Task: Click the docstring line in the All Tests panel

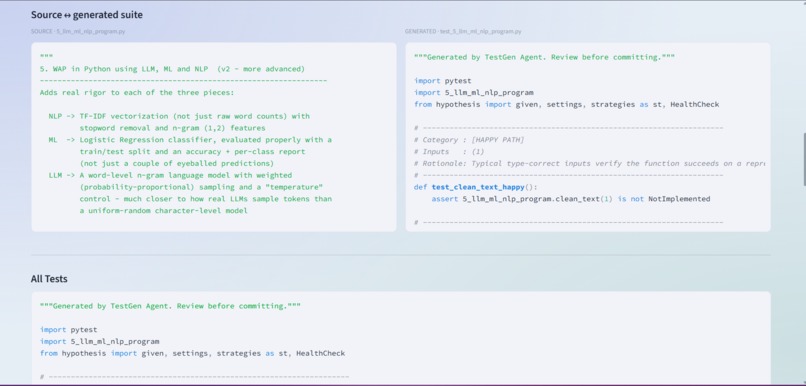Action: pyautogui.click(x=170, y=306)
